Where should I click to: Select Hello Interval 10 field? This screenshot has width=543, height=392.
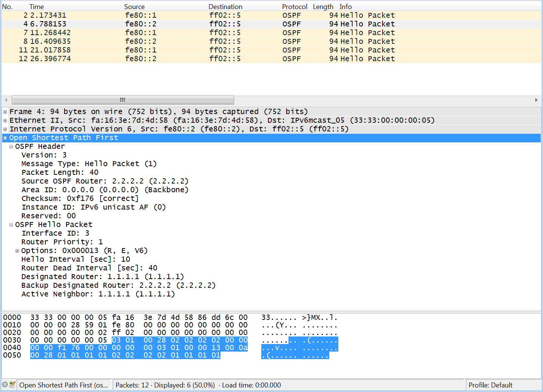point(76,259)
